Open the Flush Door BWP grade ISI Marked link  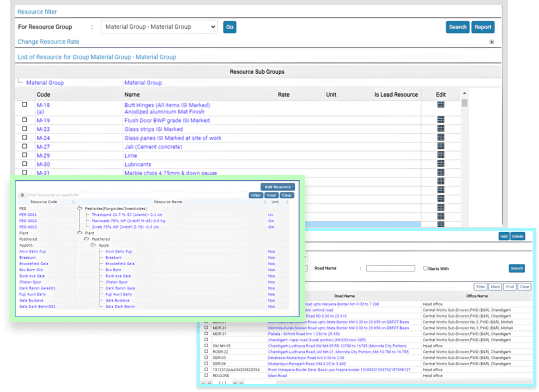(x=167, y=120)
